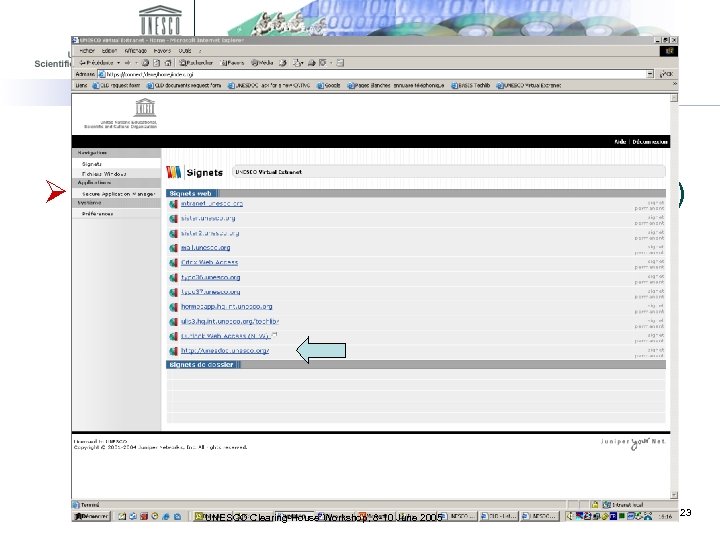Click the taskbar clock
The height and width of the screenshot is (540, 720).
coord(666,517)
